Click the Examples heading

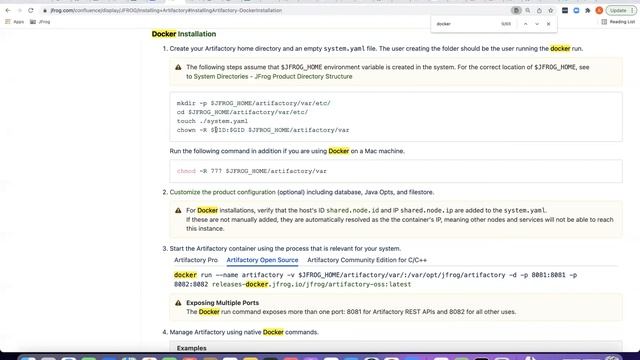point(191,348)
